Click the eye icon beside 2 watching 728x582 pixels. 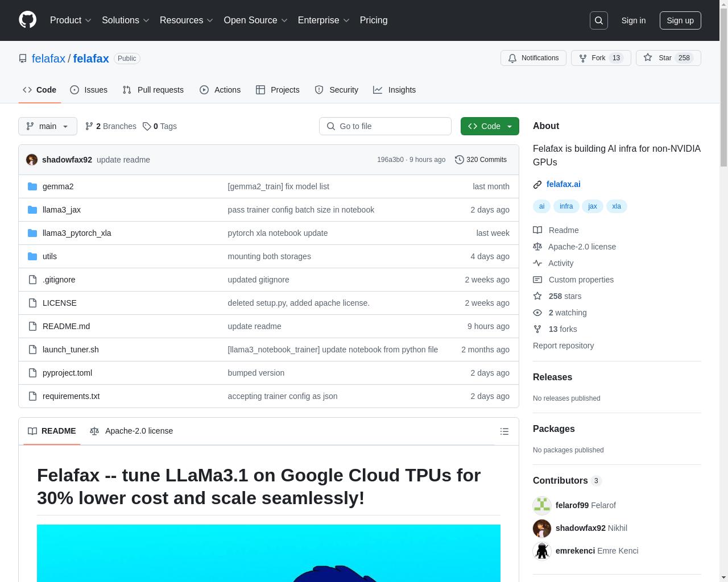[x=537, y=313]
